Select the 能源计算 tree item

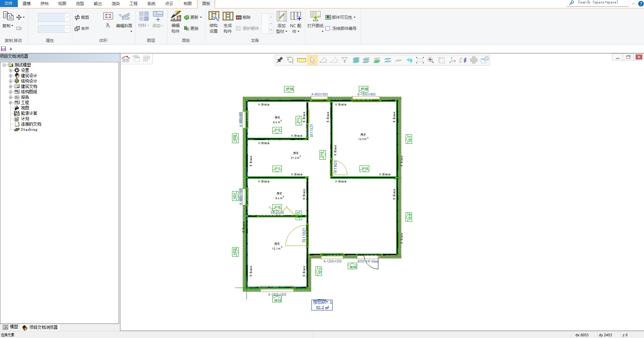coord(29,113)
